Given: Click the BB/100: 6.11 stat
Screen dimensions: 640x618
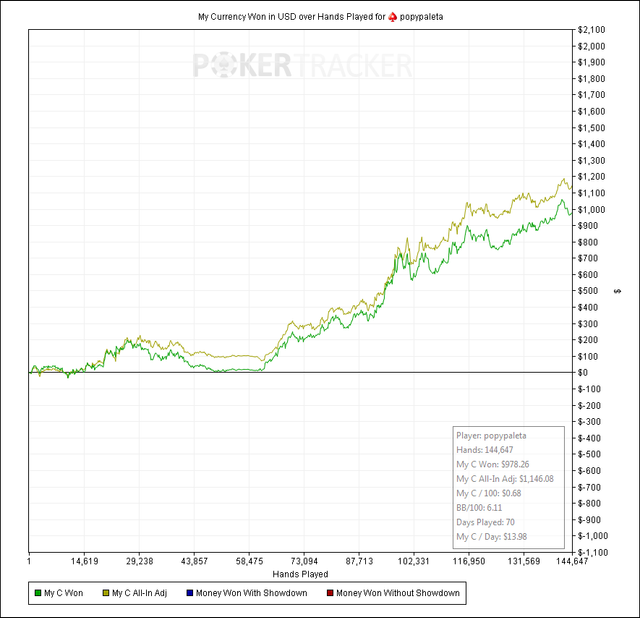Looking at the screenshot, I should tap(479, 507).
